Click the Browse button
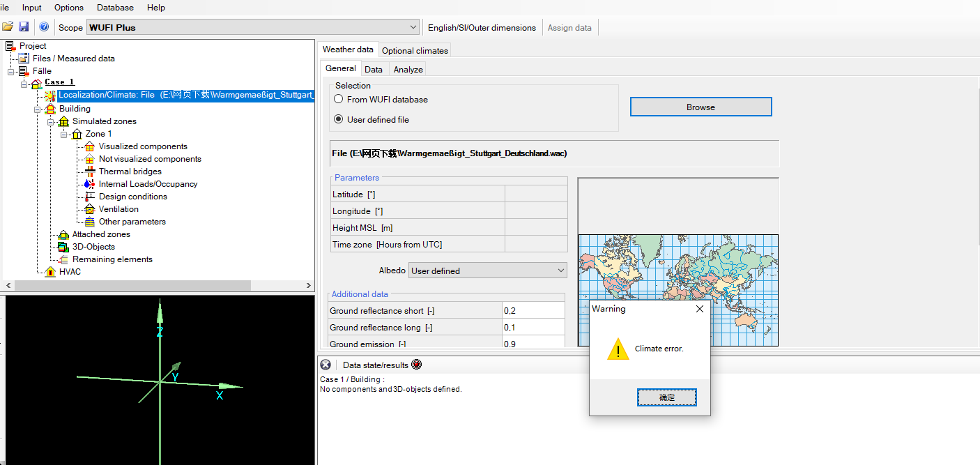Screen dimensions: 980x465 (700, 107)
